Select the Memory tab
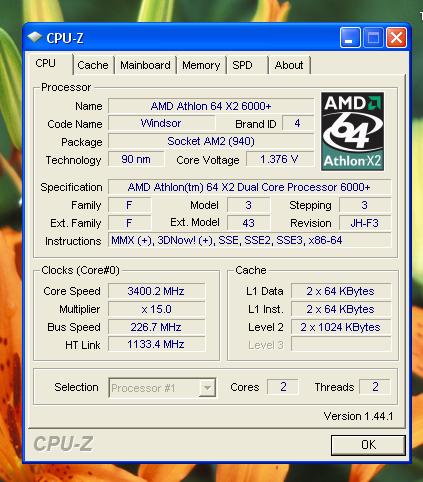This screenshot has width=423, height=482. pyautogui.click(x=201, y=65)
